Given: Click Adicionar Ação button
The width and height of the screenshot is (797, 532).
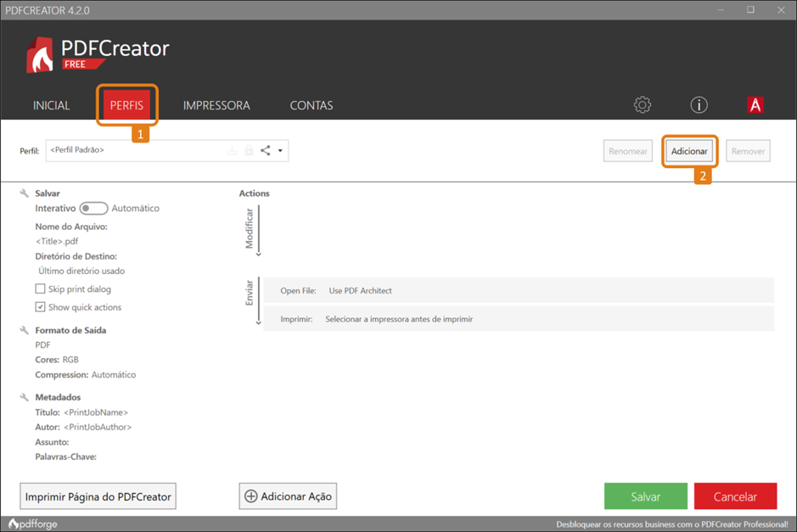Looking at the screenshot, I should click(288, 496).
